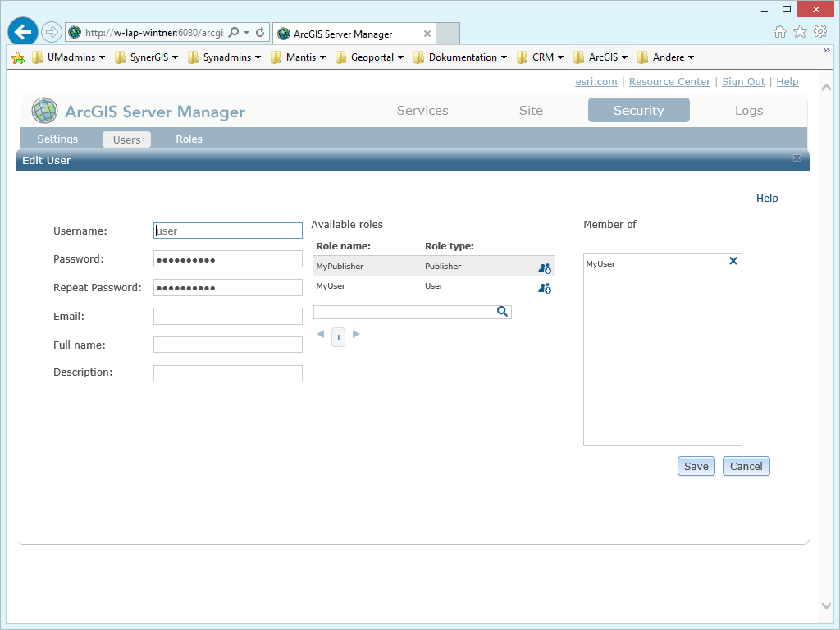Go to the previous roles page arrow
840x630 pixels.
tap(321, 334)
